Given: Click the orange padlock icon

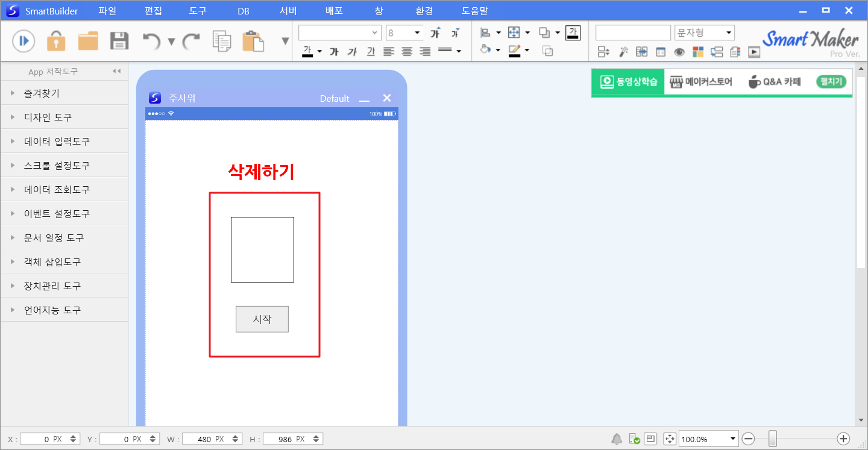Looking at the screenshot, I should [56, 41].
